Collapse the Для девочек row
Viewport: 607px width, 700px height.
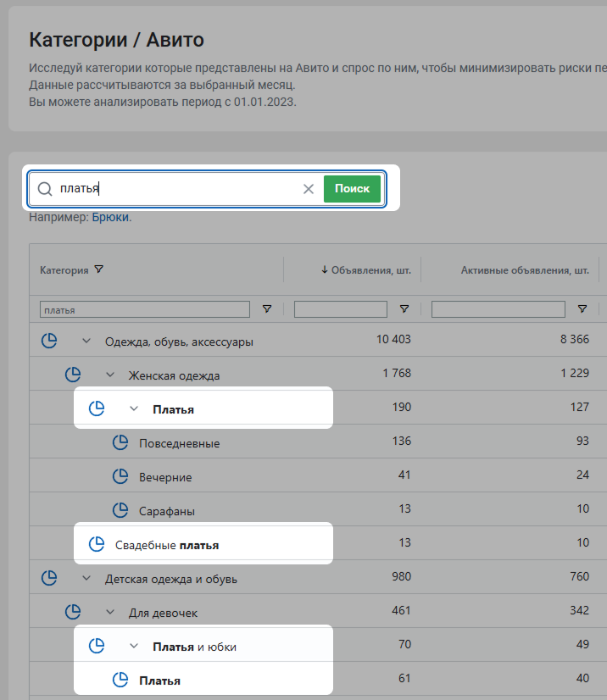(110, 613)
